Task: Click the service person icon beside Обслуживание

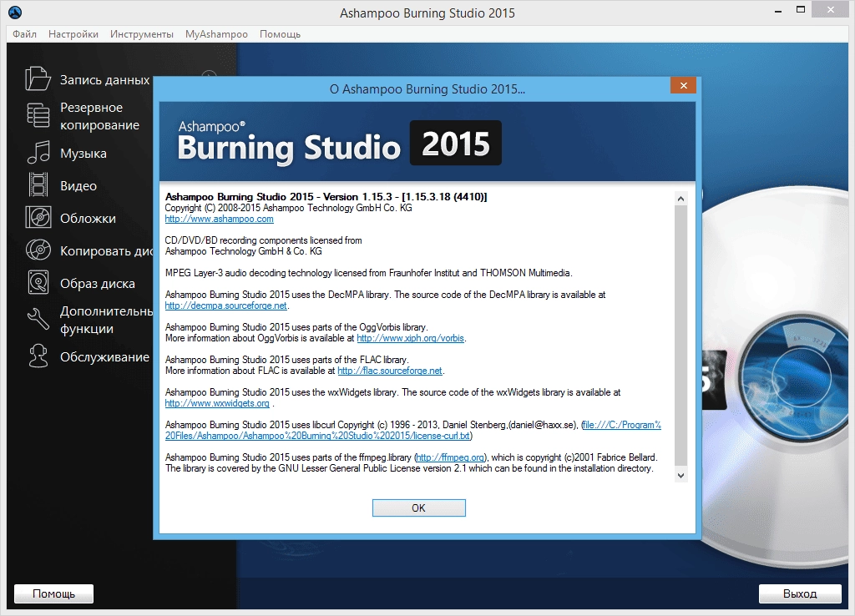Action: click(x=38, y=356)
